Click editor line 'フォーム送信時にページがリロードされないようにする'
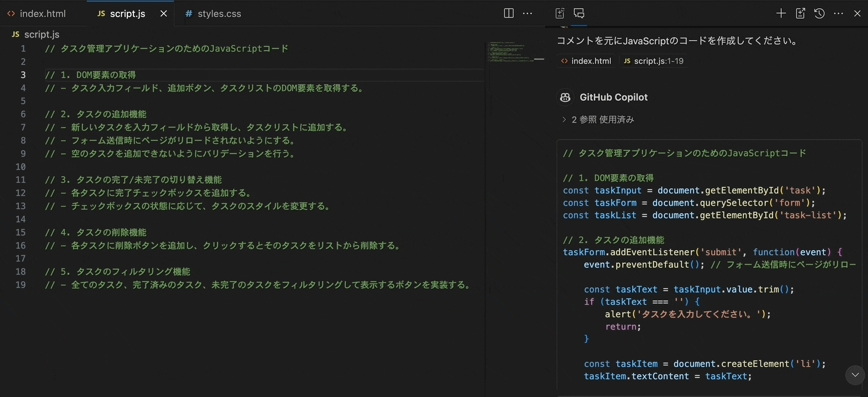The height and width of the screenshot is (397, 868). point(170,141)
